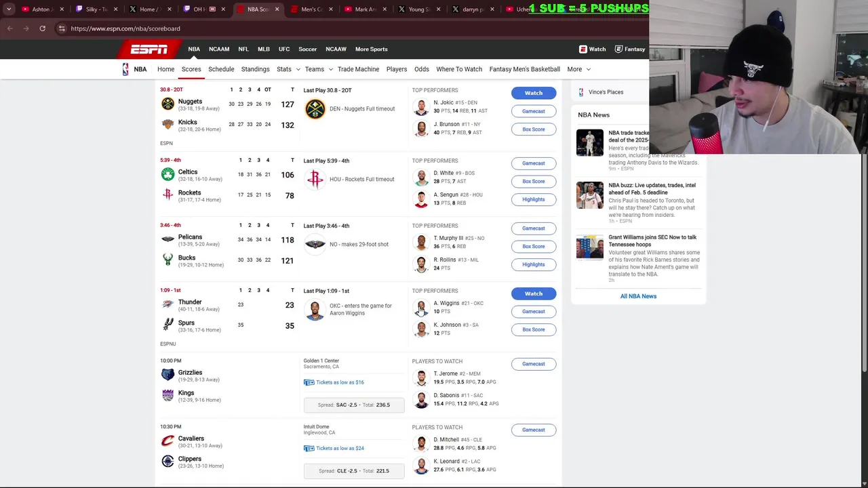Viewport: 868px width, 488px height.
Task: Open All NBA News link
Action: pyautogui.click(x=638, y=296)
